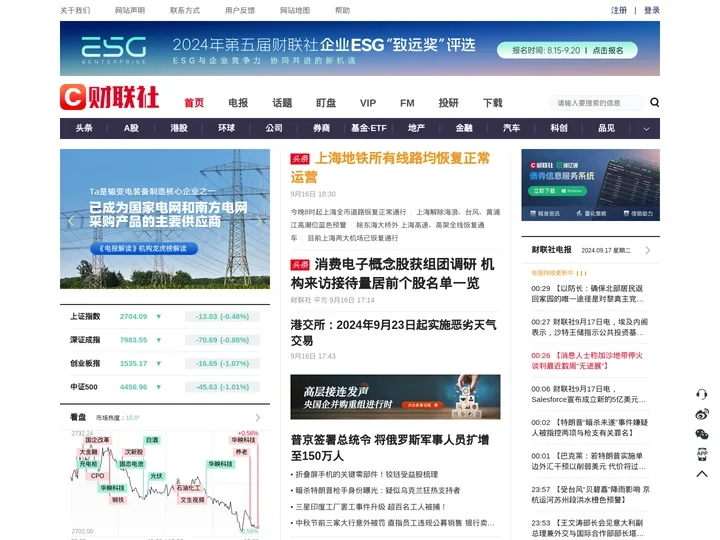The image size is (720, 540).
Task: Open 帮助 link
Action: (343, 10)
